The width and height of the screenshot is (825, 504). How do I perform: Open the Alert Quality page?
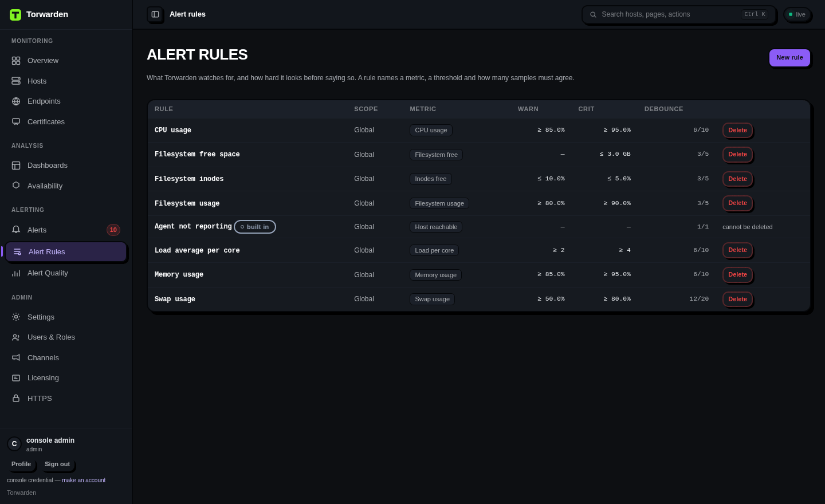tap(66, 273)
